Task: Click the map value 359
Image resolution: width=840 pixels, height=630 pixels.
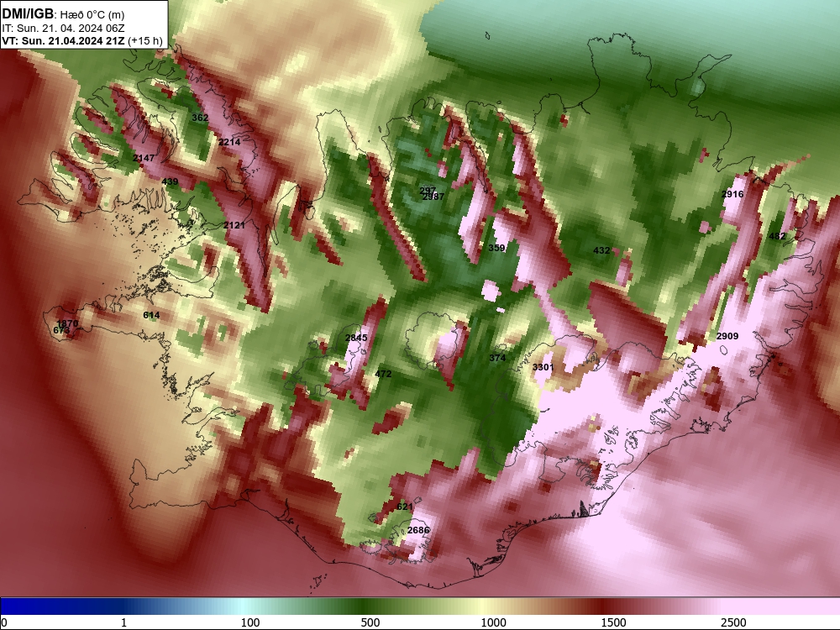Action: point(496,248)
